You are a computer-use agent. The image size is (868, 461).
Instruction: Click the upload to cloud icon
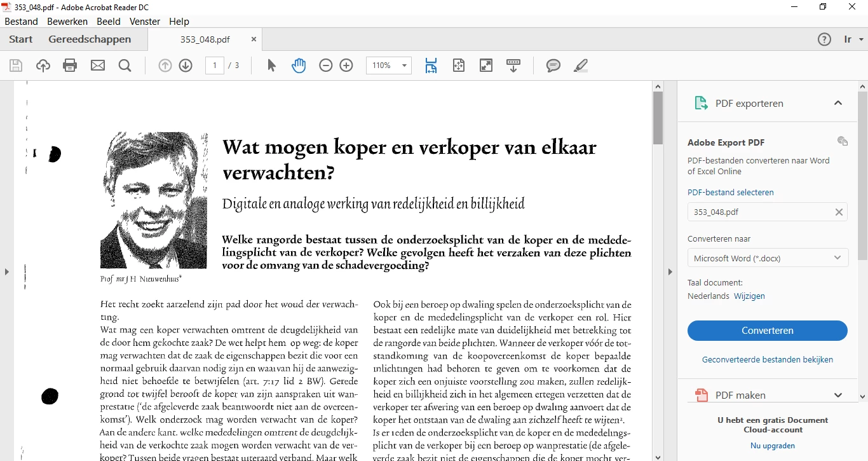click(x=43, y=65)
